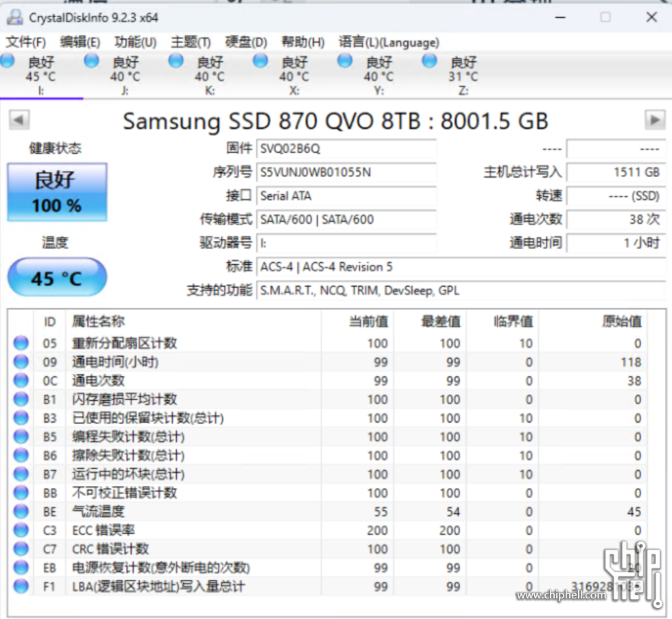The height and width of the screenshot is (619, 672).
Task: Click status icon for attribute B3
Action: coord(21,418)
